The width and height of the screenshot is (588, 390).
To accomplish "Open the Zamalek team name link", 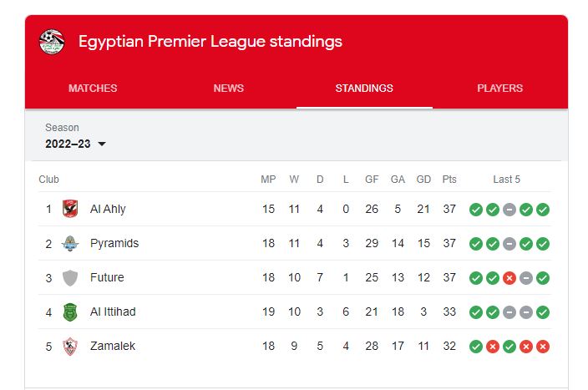I will click(113, 346).
